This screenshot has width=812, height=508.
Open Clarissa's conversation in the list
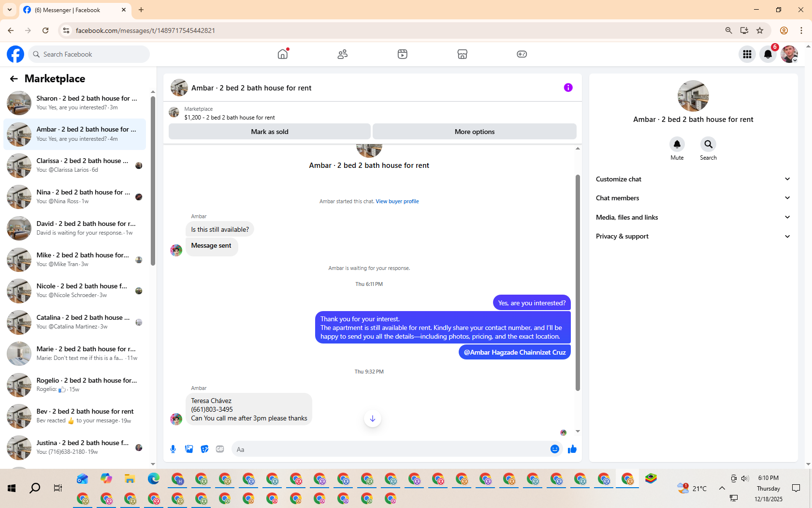tap(75, 165)
